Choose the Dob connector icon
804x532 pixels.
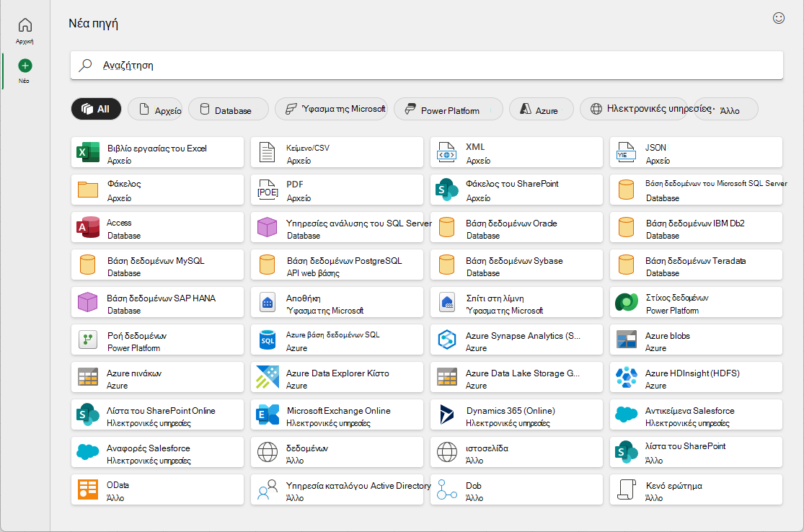pos(446,489)
